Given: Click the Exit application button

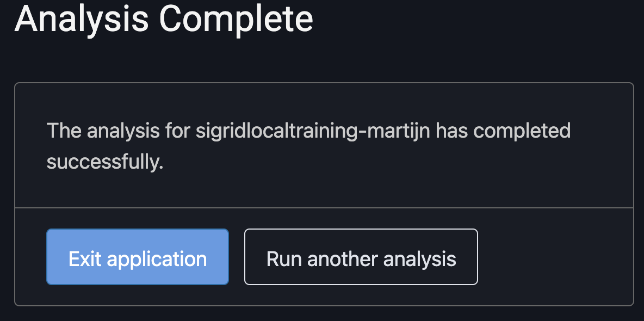Looking at the screenshot, I should point(137,257).
